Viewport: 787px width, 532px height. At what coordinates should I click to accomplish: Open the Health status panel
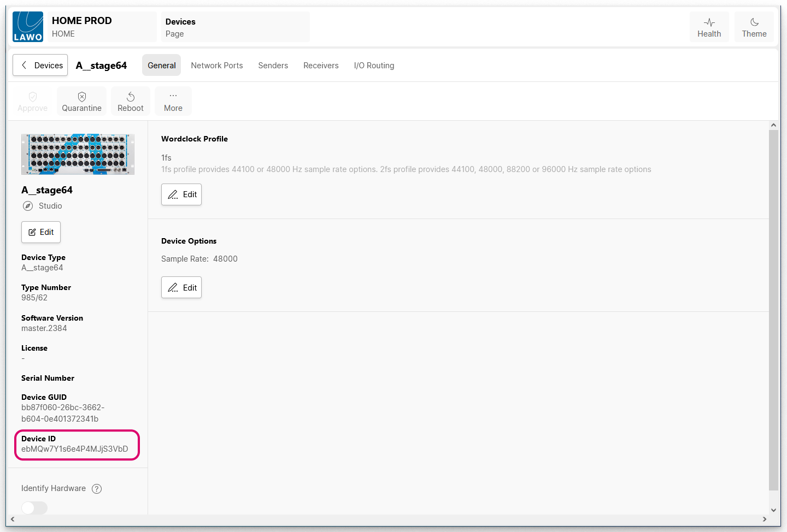click(x=709, y=27)
